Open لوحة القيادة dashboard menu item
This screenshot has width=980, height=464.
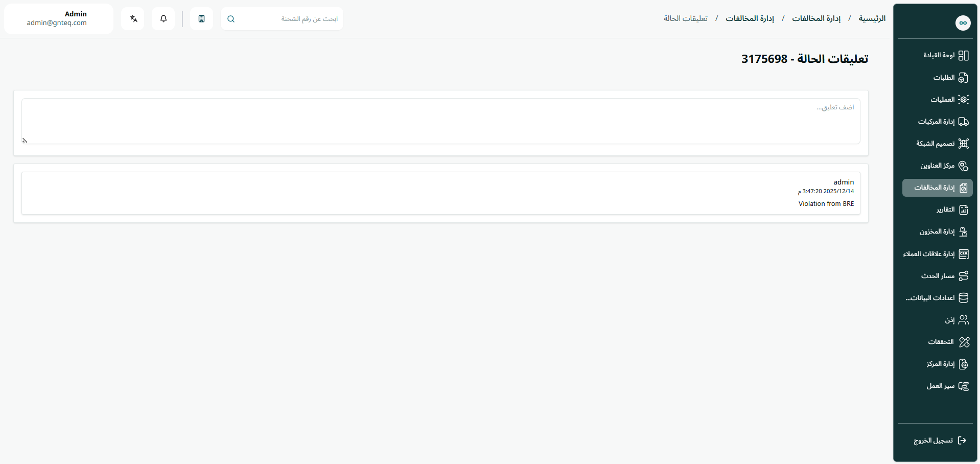[x=939, y=55]
